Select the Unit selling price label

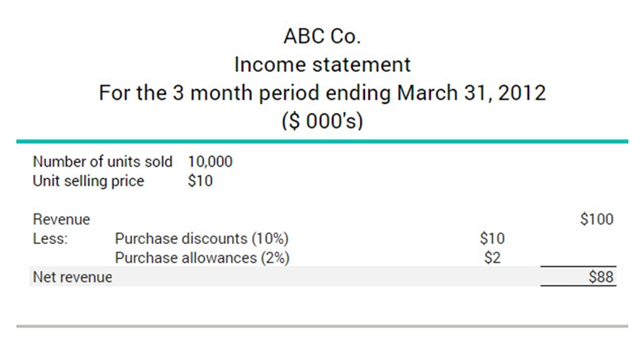pyautogui.click(x=88, y=181)
